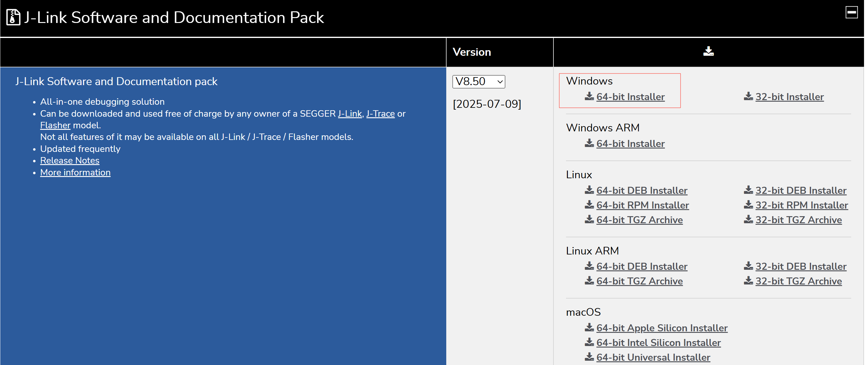Screen dimensions: 868x365
Task: Click the download icon in column header
Action: point(708,51)
